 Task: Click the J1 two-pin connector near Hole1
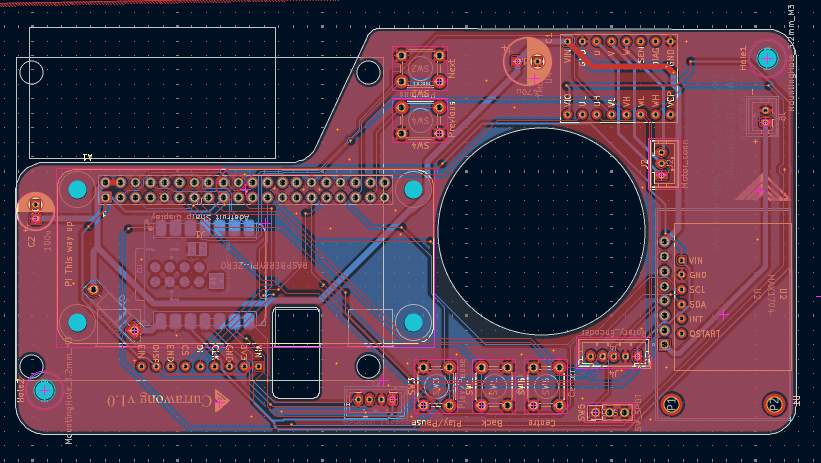click(765, 117)
